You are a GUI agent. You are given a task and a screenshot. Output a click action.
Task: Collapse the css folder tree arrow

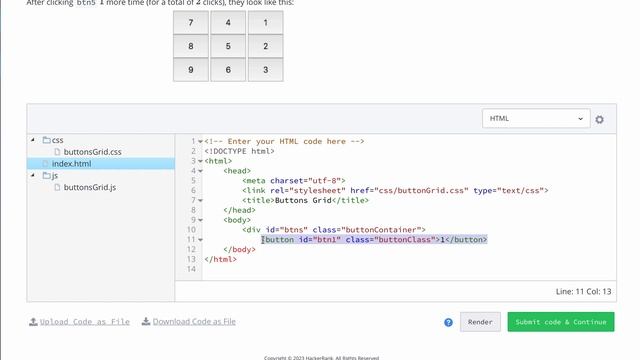click(33, 140)
